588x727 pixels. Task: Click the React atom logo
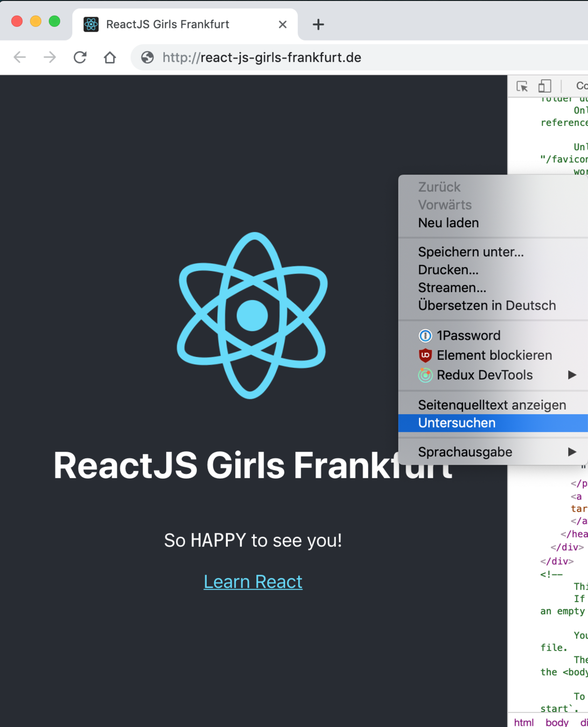coord(252,316)
